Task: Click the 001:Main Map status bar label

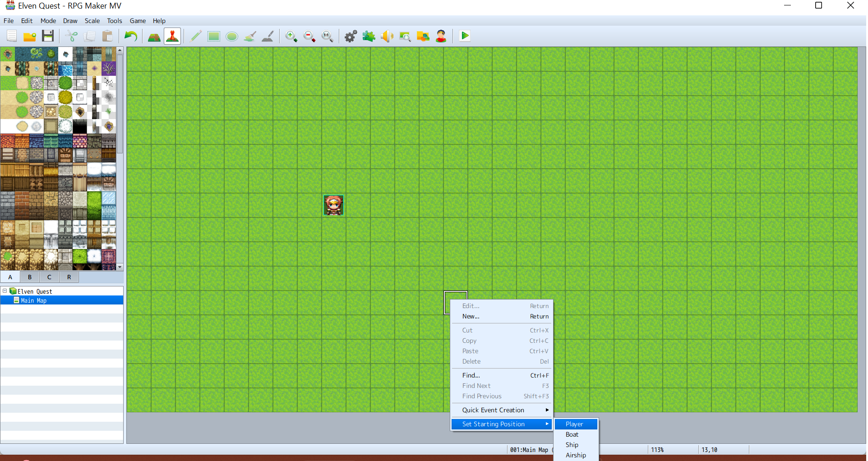Action: [530, 450]
